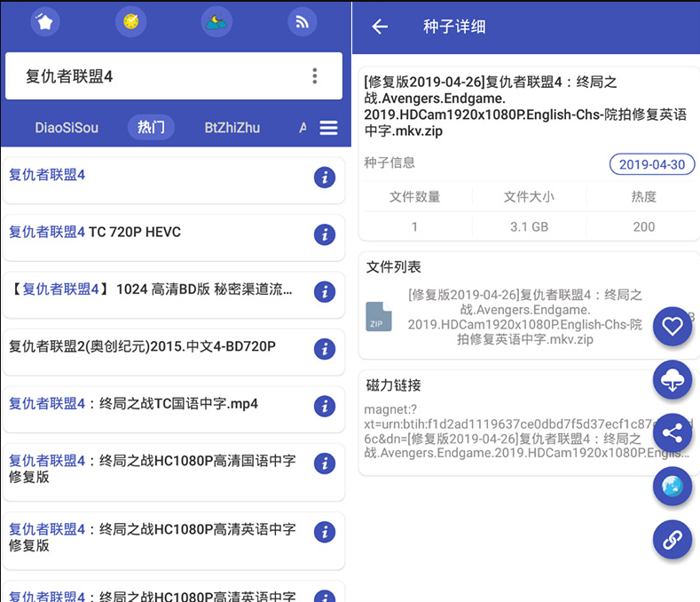The image size is (700, 602).
Task: Tap the share floating button
Action: tap(672, 433)
